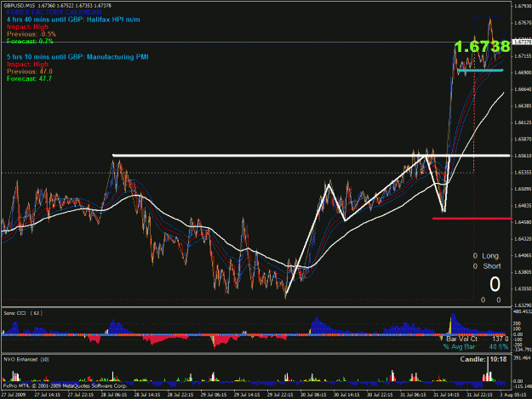Click the 31 Jul 06:15 time label
This screenshot has width=532, height=399.
coord(413,395)
